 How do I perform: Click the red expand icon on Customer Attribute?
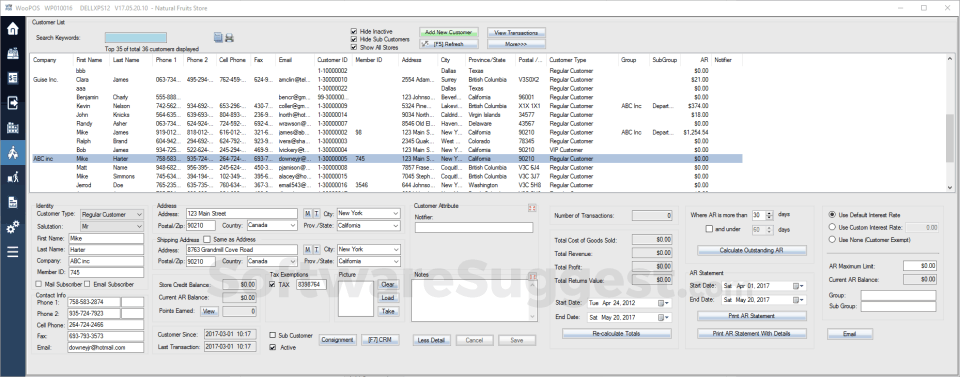coord(531,208)
